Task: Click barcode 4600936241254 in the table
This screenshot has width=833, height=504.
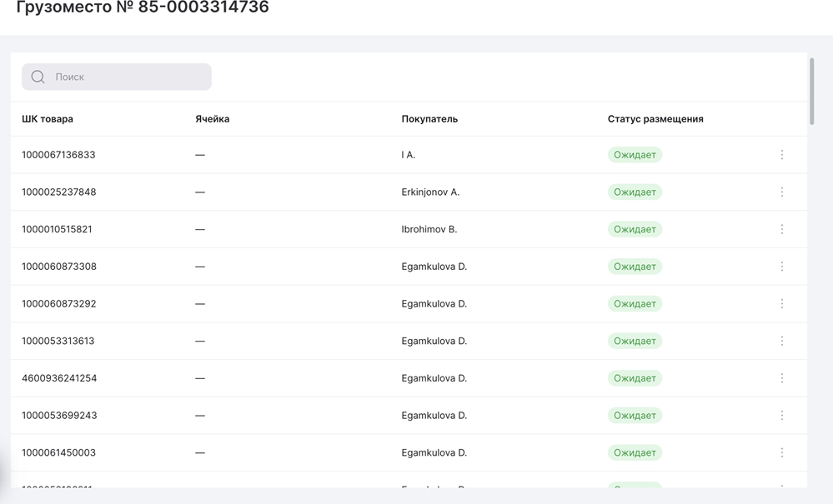Action: pyautogui.click(x=59, y=378)
